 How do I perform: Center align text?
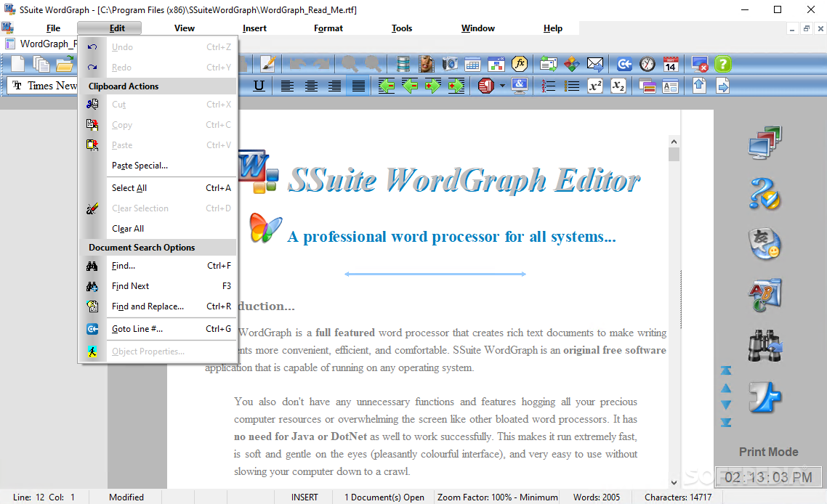click(311, 86)
